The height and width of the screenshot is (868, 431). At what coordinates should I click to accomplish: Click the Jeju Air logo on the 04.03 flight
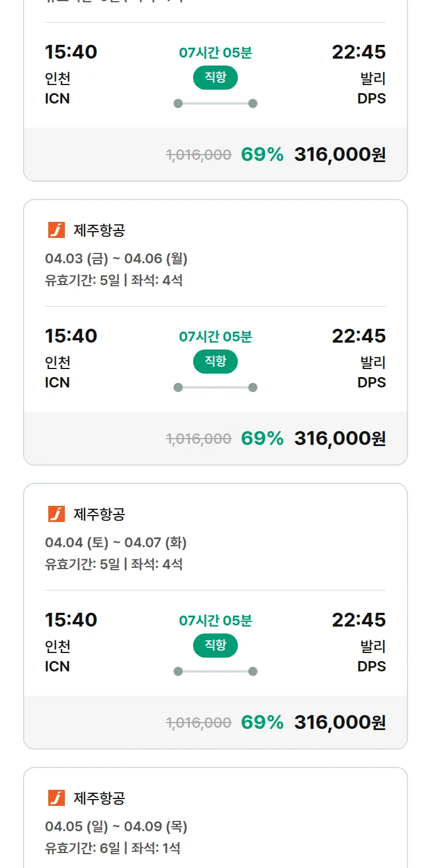pyautogui.click(x=56, y=231)
